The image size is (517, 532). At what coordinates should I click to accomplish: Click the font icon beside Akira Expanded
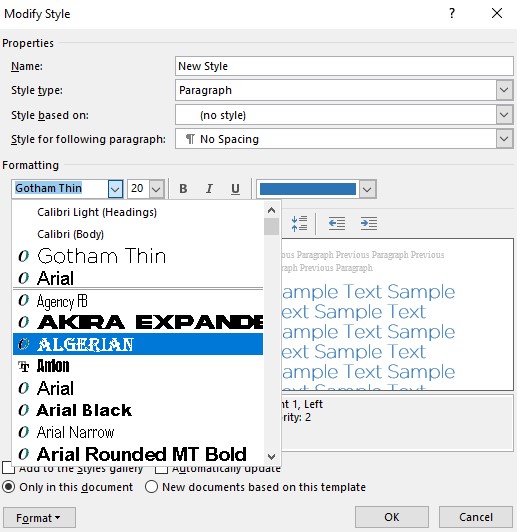point(23,322)
